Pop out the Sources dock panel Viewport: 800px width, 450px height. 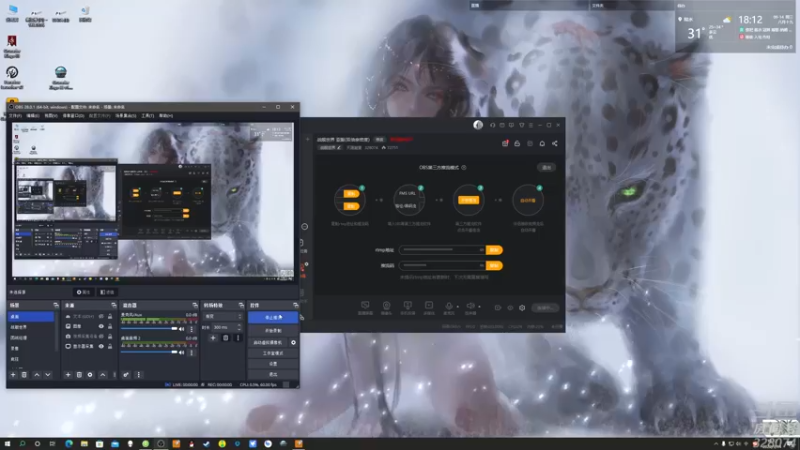pos(113,305)
